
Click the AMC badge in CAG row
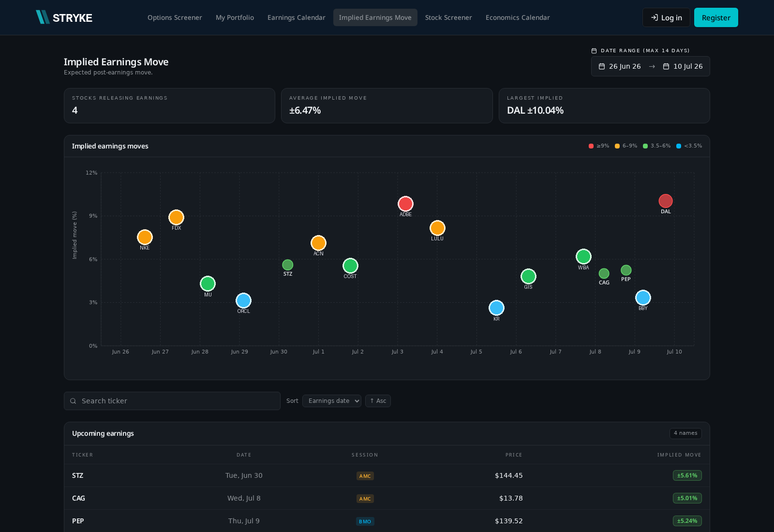(x=365, y=499)
